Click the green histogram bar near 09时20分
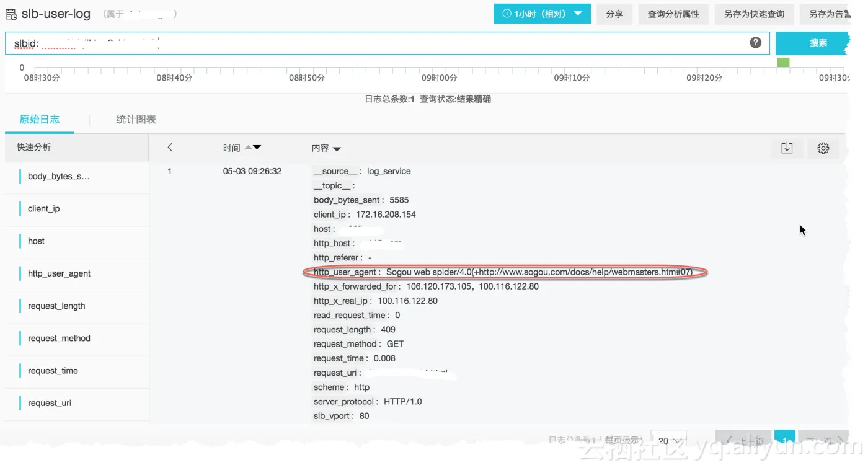 click(783, 62)
